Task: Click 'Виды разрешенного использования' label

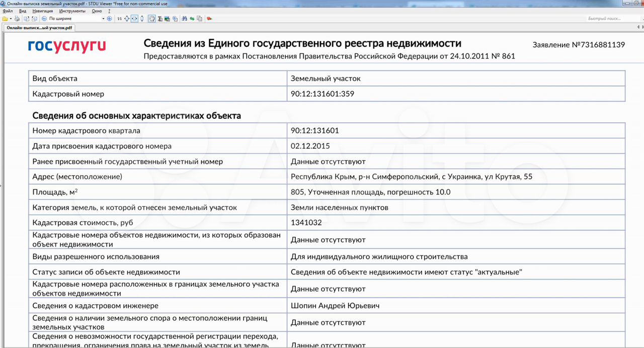Action: (96, 257)
